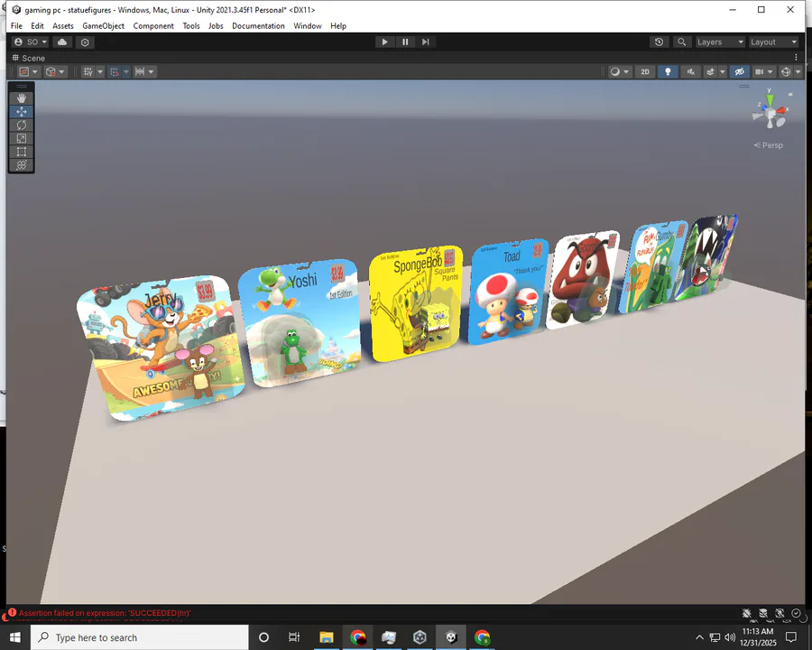
Task: Click the tool handle pivot position icon
Action: 23,71
